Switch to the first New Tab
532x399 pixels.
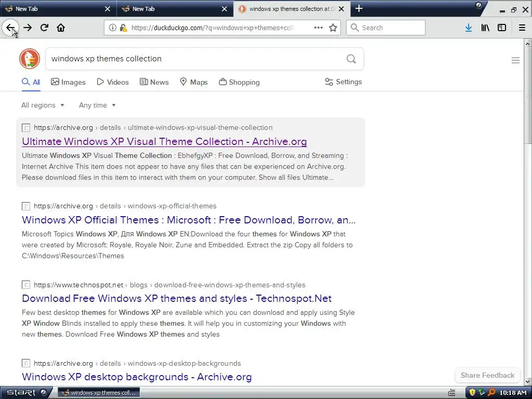click(58, 9)
